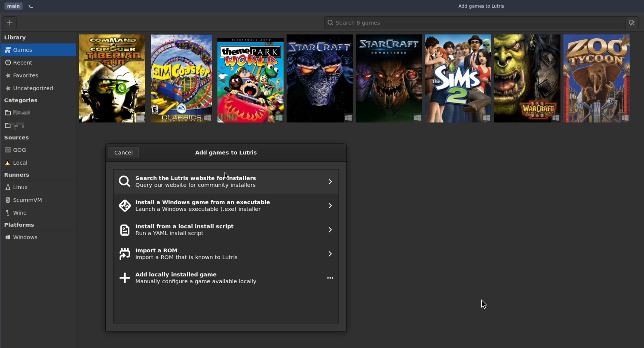This screenshot has height=348, width=644.
Task: Select the Linux runner
Action: (38, 187)
